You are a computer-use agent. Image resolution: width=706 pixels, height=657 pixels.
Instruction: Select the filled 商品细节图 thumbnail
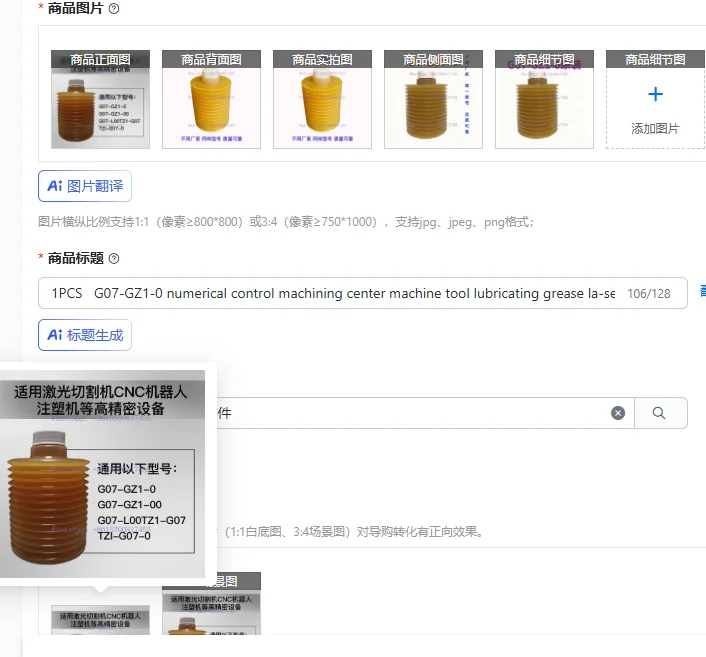544,99
